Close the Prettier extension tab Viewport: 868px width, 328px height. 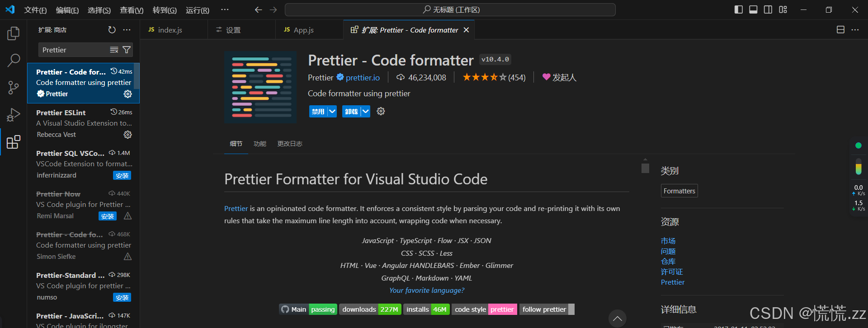click(x=466, y=30)
